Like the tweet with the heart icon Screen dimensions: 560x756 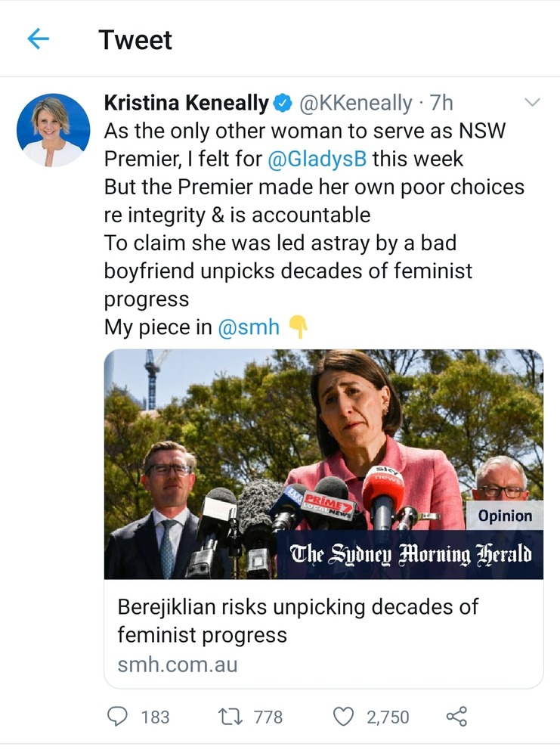(x=344, y=716)
